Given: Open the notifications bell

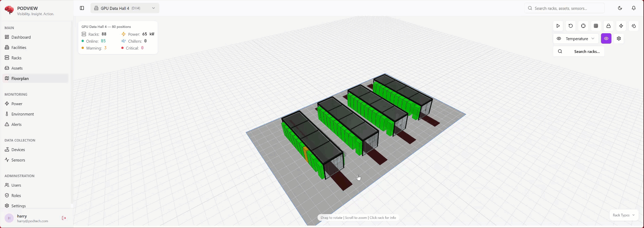Looking at the screenshot, I should [x=633, y=8].
